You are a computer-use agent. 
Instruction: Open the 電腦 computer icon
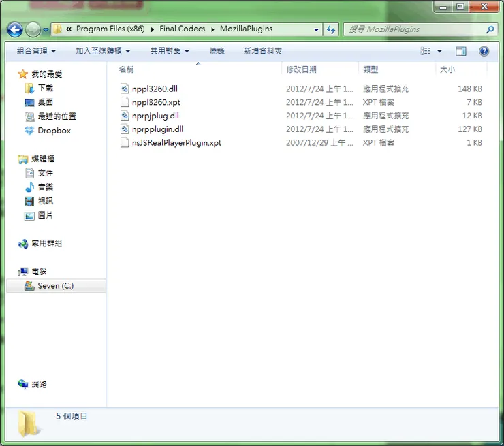[23, 272]
